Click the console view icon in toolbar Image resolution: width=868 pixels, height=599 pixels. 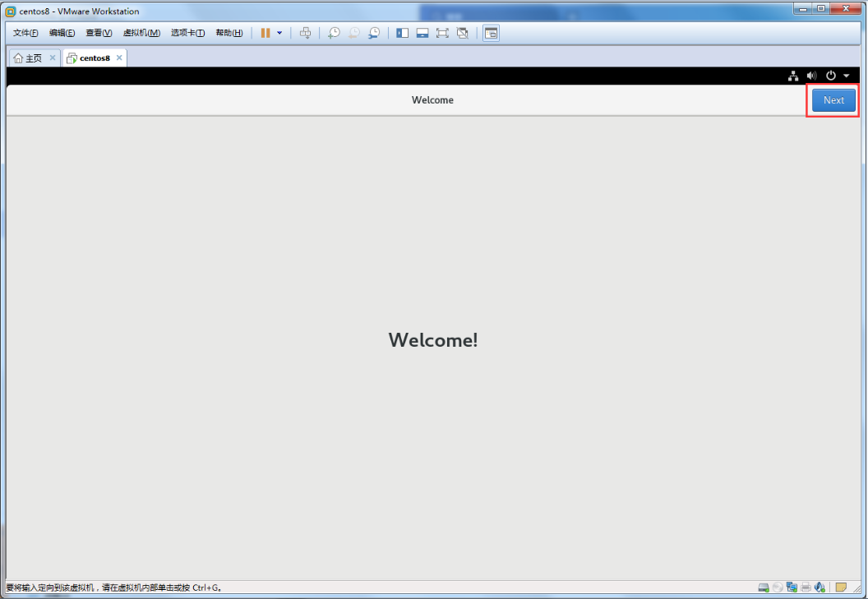491,33
